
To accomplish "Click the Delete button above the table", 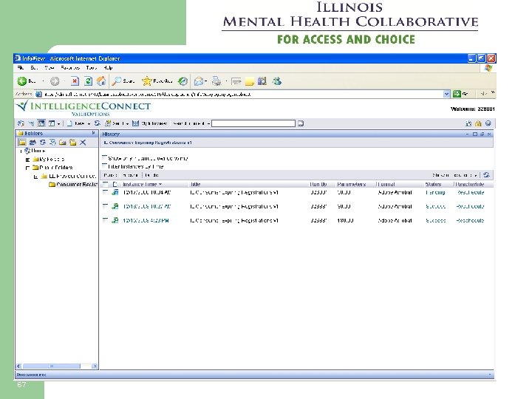I will pyautogui.click(x=151, y=175).
